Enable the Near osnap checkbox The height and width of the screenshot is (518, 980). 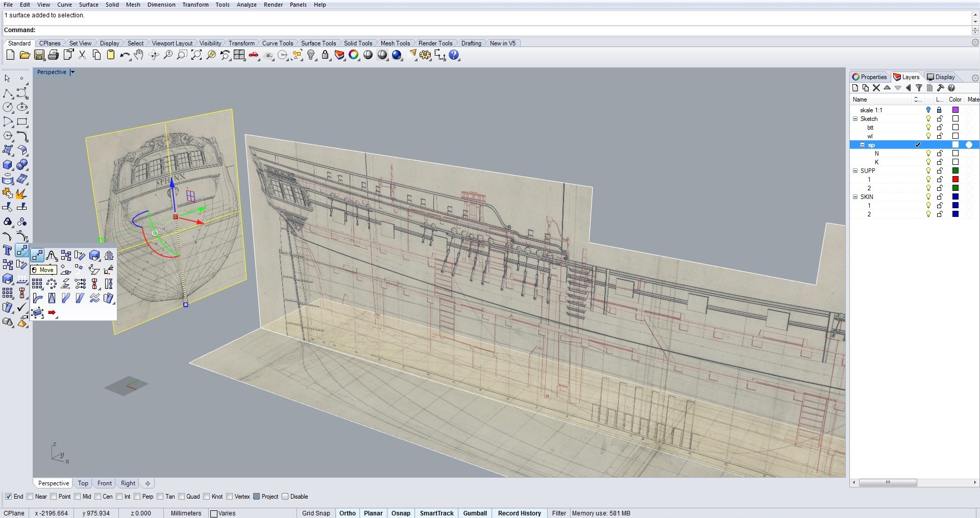pyautogui.click(x=30, y=497)
